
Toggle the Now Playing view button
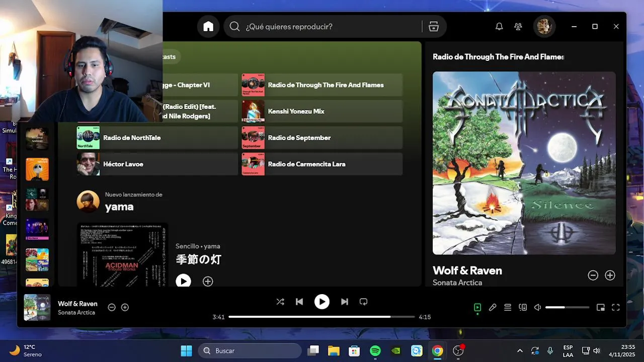[477, 307]
